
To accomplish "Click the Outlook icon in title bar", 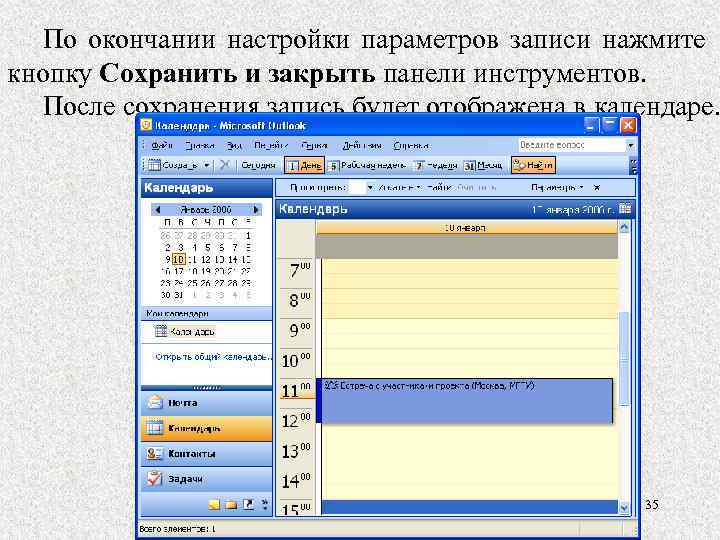I will tap(146, 125).
